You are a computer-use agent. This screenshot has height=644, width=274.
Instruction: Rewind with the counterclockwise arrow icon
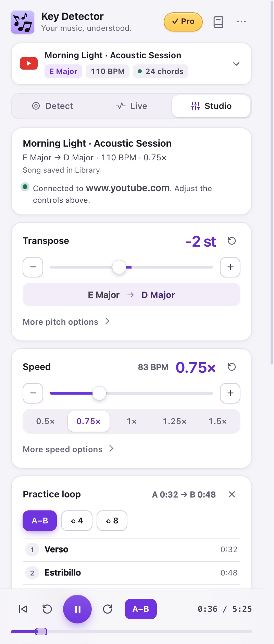click(47, 609)
